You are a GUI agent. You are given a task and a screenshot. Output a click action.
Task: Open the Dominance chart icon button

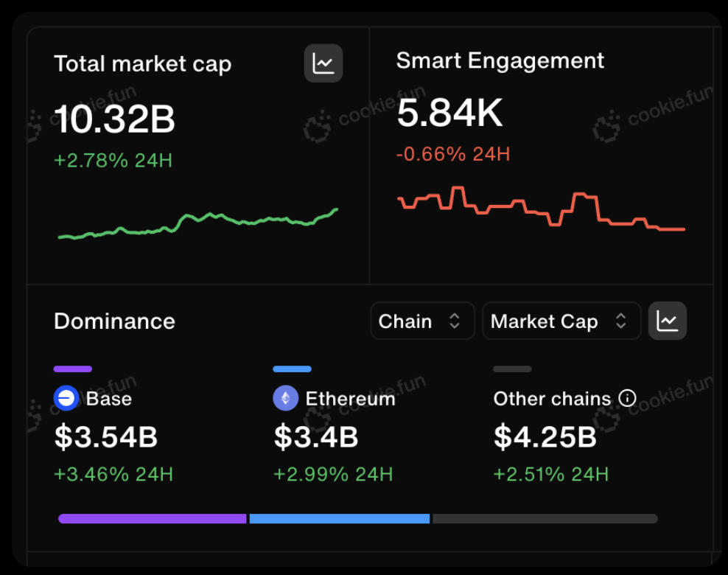pos(667,321)
